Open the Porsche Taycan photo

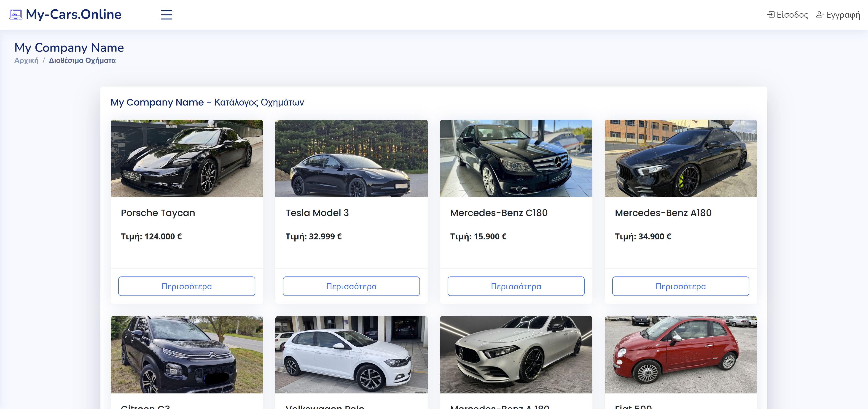click(187, 158)
